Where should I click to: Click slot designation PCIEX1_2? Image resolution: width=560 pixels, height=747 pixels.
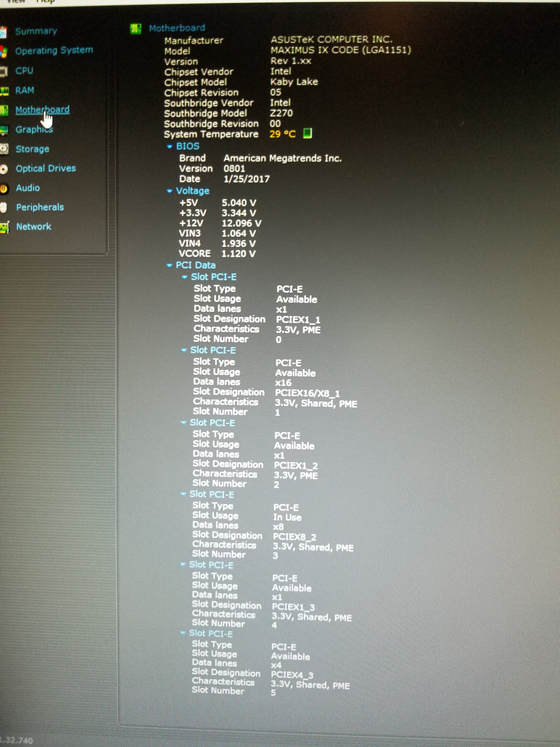click(x=296, y=466)
